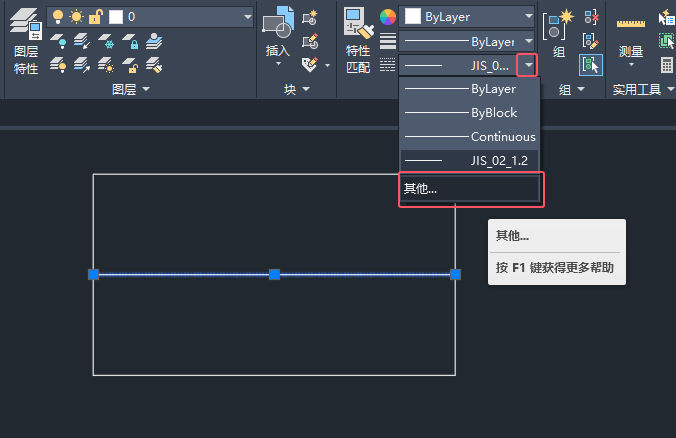676x438 pixels.
Task: Click the lineweight icon with three horizontal bars
Action: tap(388, 41)
